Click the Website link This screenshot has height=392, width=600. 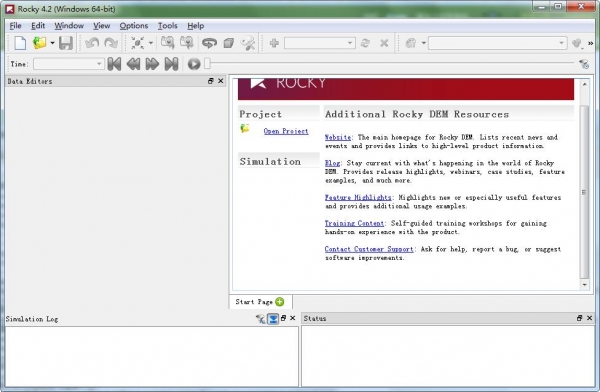click(338, 137)
